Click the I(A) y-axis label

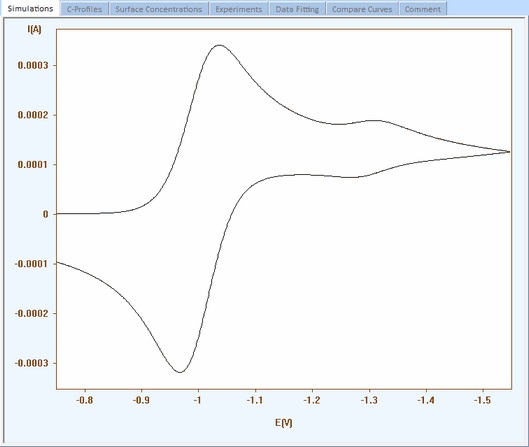[x=34, y=30]
